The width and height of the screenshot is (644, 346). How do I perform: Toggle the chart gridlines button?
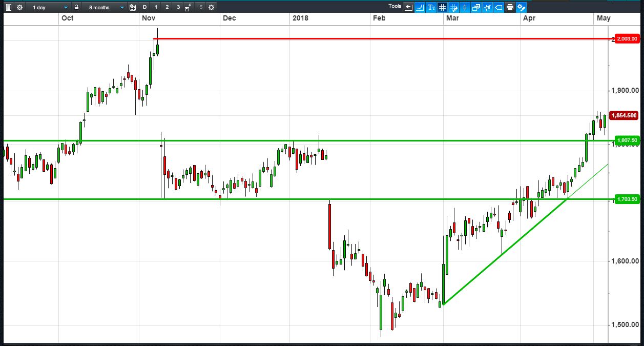[x=442, y=7]
